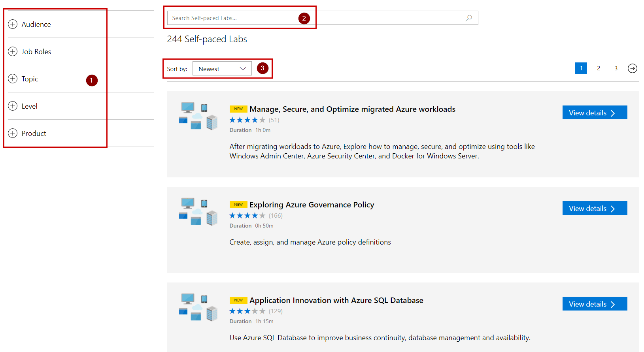
Task: Click the lab thumbnail for Exploring Azure Governance Policy
Action: (x=198, y=211)
